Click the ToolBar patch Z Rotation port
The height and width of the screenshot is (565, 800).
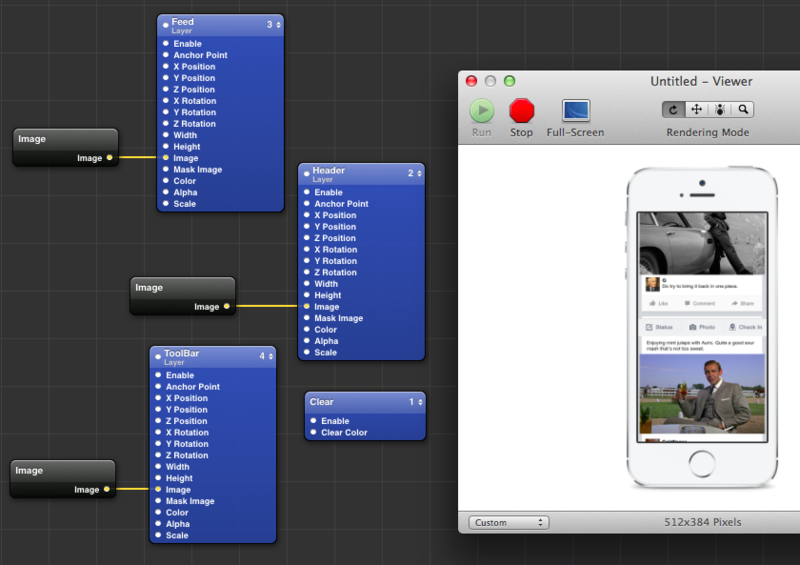(x=158, y=455)
